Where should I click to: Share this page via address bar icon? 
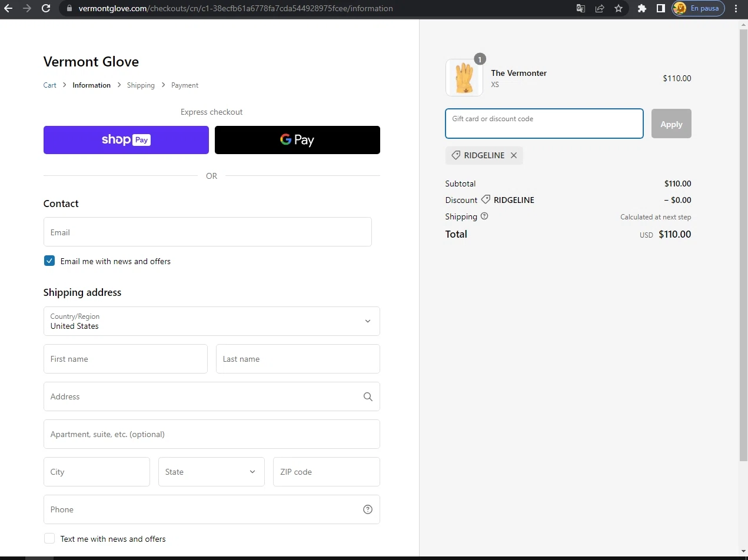pyautogui.click(x=600, y=8)
